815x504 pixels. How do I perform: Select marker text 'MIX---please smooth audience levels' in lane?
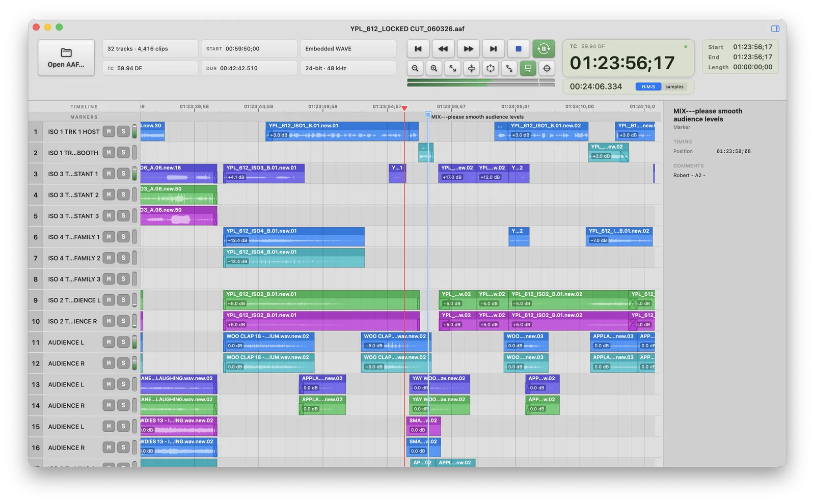[x=477, y=117]
